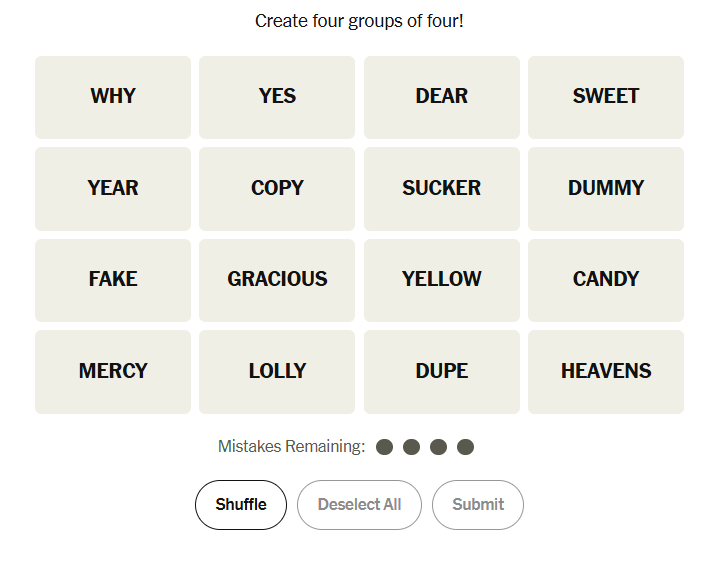
Task: Submit the current selection
Action: [x=477, y=505]
